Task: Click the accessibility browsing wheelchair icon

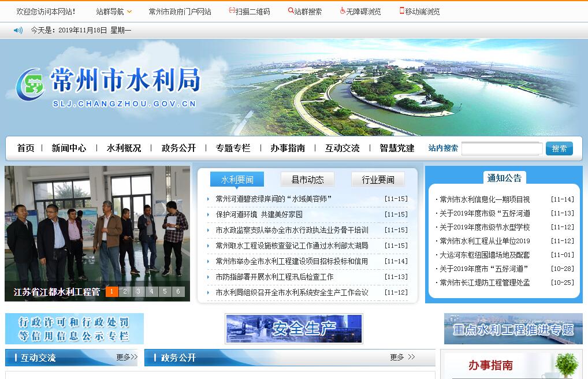Action: click(x=343, y=11)
